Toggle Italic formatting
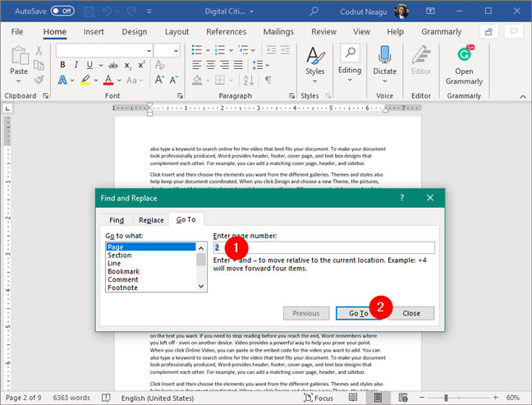532x405 pixels. click(x=76, y=65)
